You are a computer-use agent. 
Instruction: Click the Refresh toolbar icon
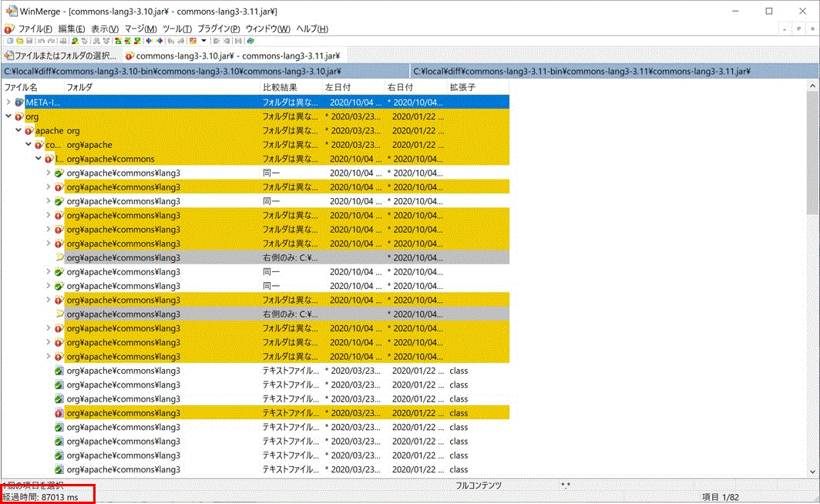tap(250, 41)
